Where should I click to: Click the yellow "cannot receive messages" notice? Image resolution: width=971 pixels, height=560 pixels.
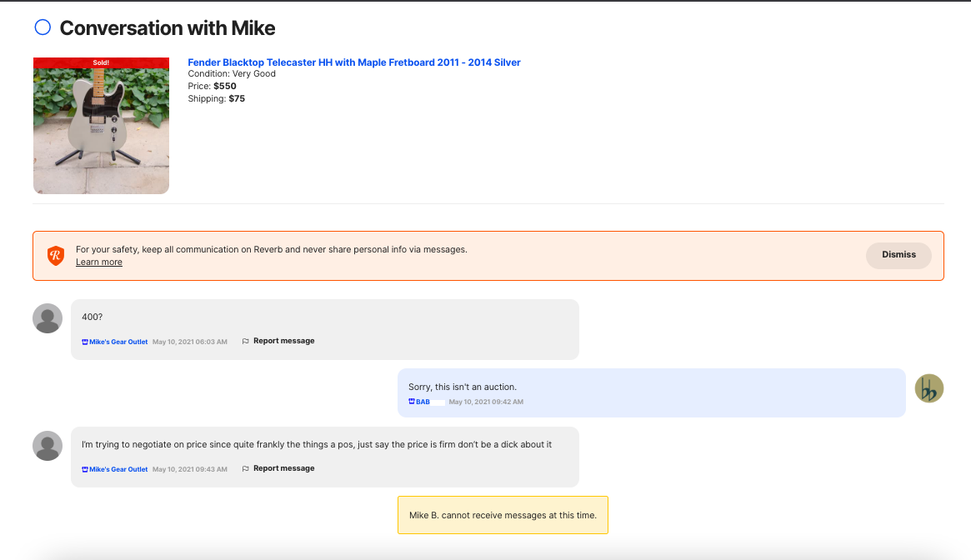click(503, 515)
